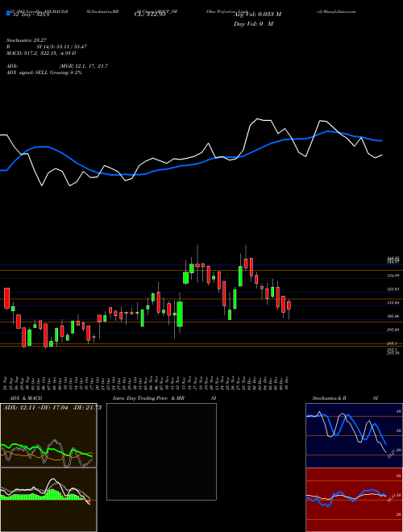
Task: Click the "Day Vol: 0 M" label
Action: [x=253, y=24]
